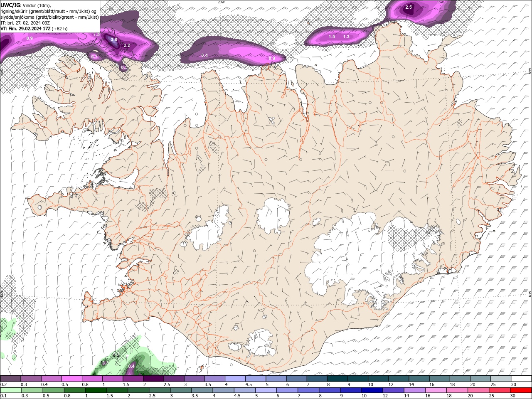Click the '1.3' value in the northeast snow band
The image size is (532, 399).
tap(346, 37)
